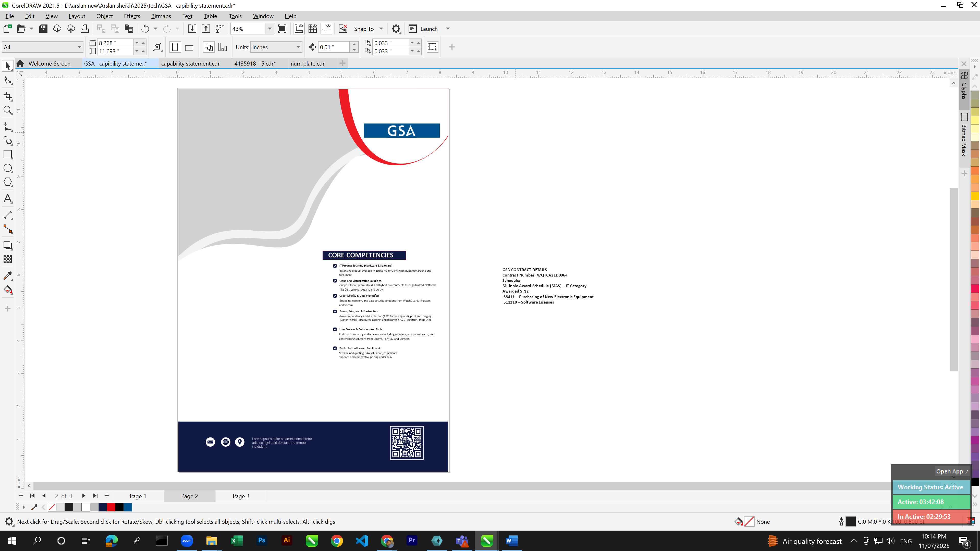Select the Ellipse tool
980x551 pixels.
click(8, 168)
